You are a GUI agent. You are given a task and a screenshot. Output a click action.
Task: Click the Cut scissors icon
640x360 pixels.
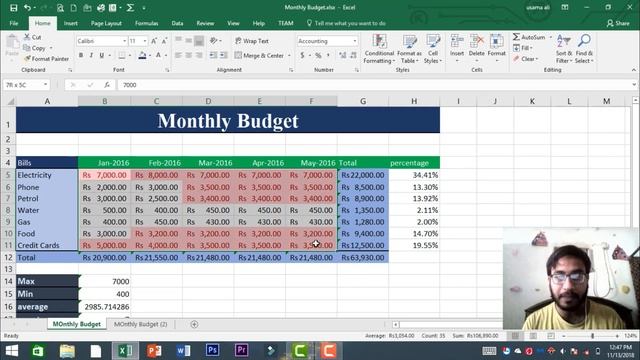coord(27,37)
